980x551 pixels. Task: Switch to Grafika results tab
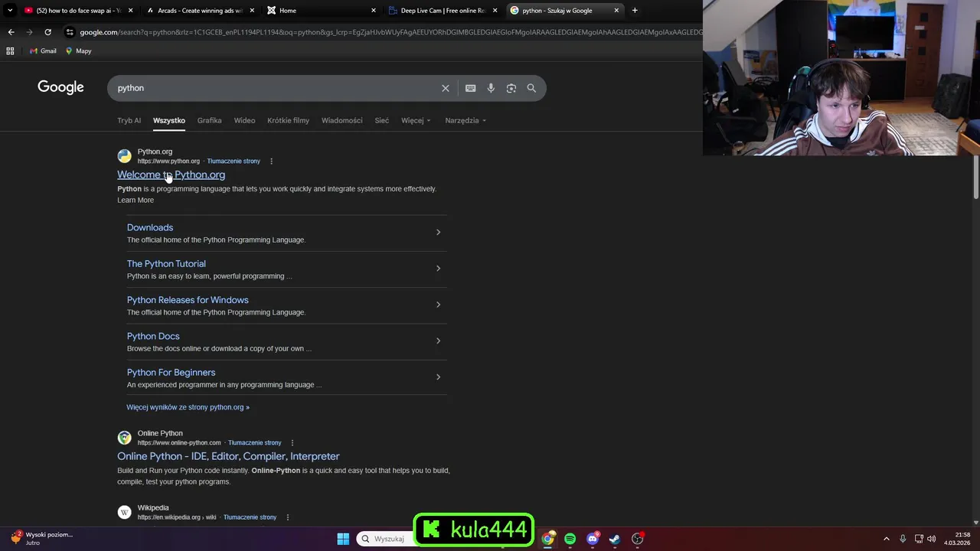209,120
